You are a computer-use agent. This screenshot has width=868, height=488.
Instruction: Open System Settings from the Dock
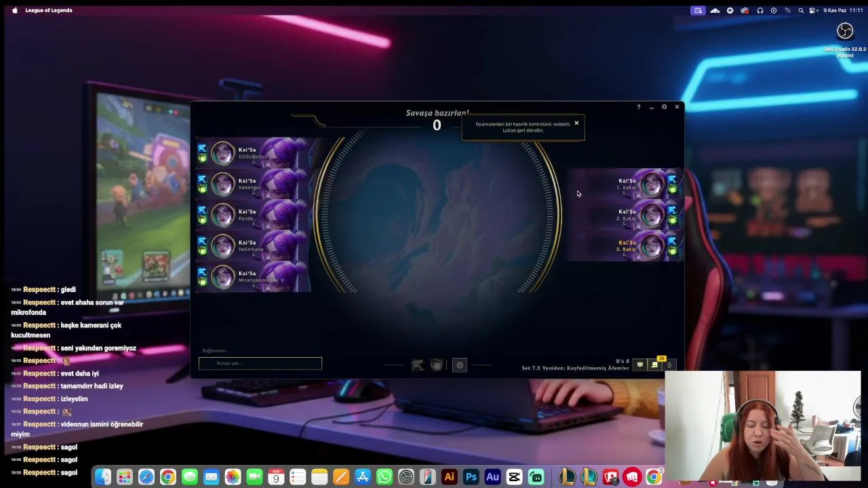[x=406, y=477]
